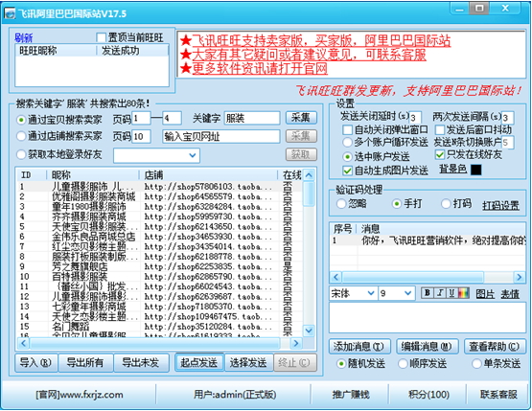Click the 导入 button
This screenshot has height=411, width=532.
(x=36, y=362)
